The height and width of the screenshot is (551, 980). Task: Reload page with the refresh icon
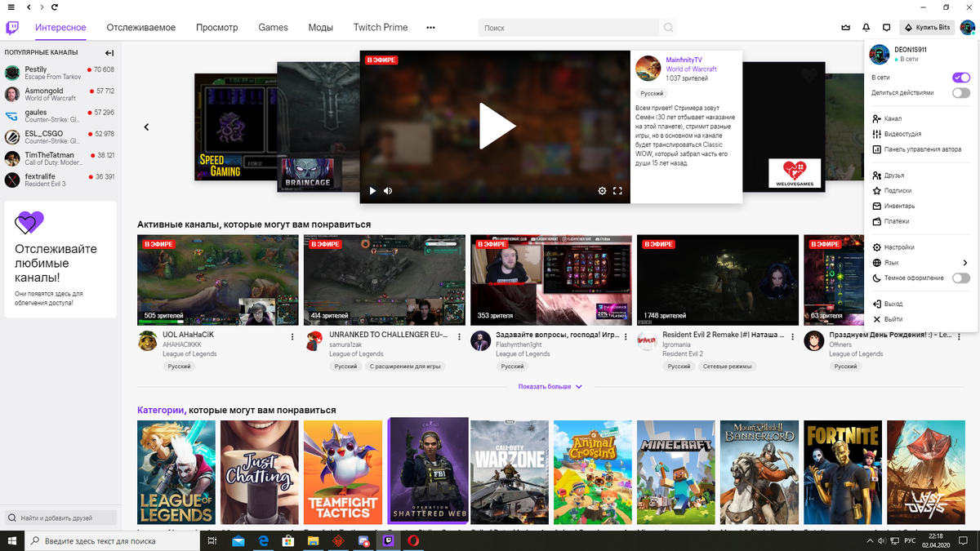click(55, 7)
